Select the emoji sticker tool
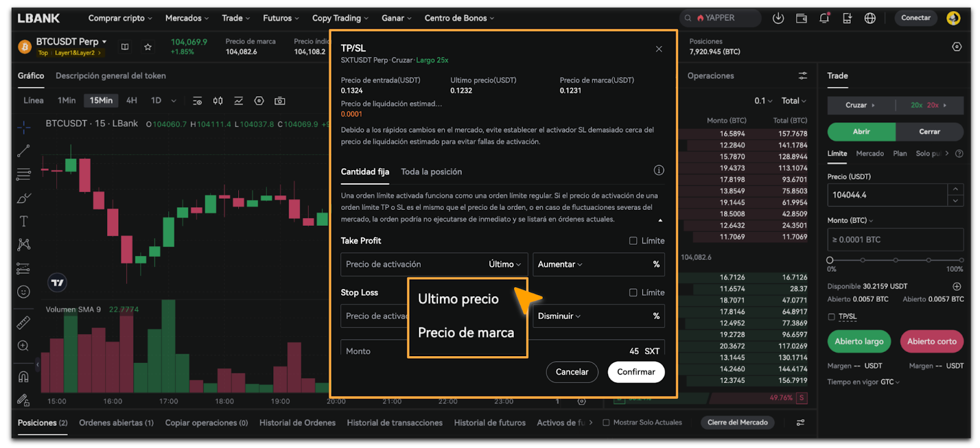This screenshot has width=980, height=448. (x=24, y=292)
